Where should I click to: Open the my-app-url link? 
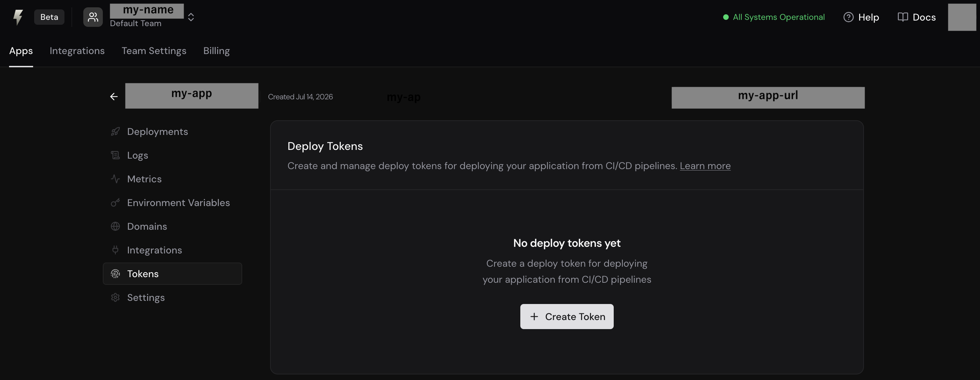(768, 97)
